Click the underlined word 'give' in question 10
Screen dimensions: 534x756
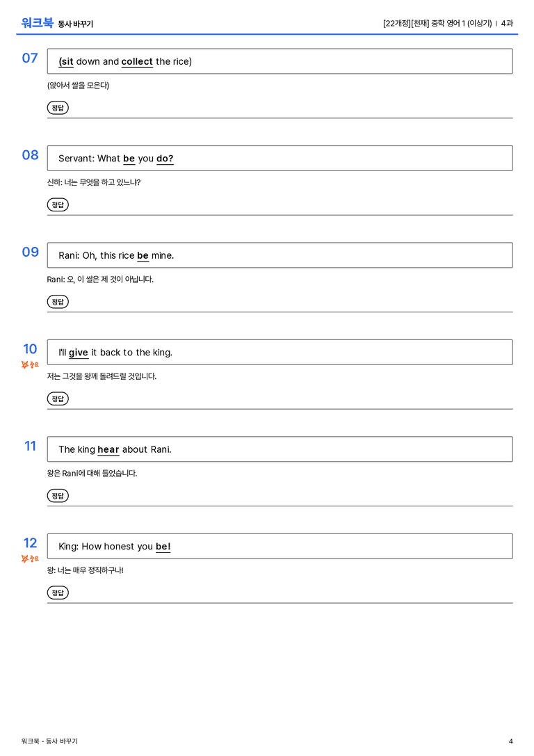click(x=78, y=353)
